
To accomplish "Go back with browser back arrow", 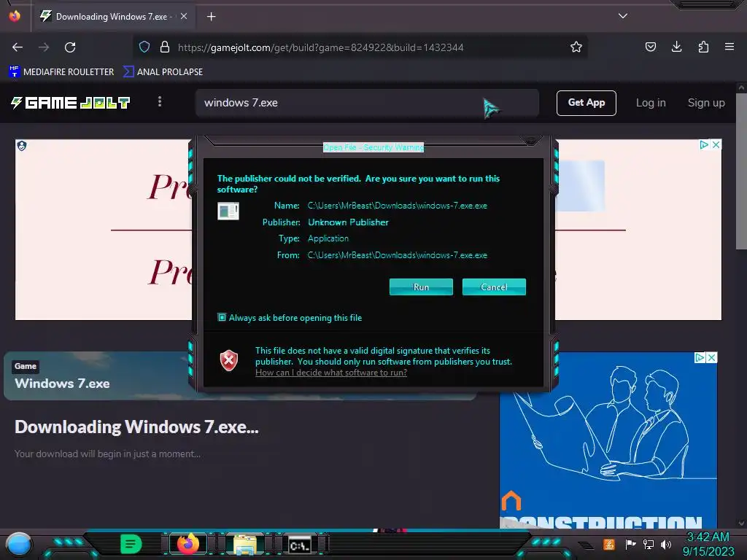I will [x=18, y=47].
